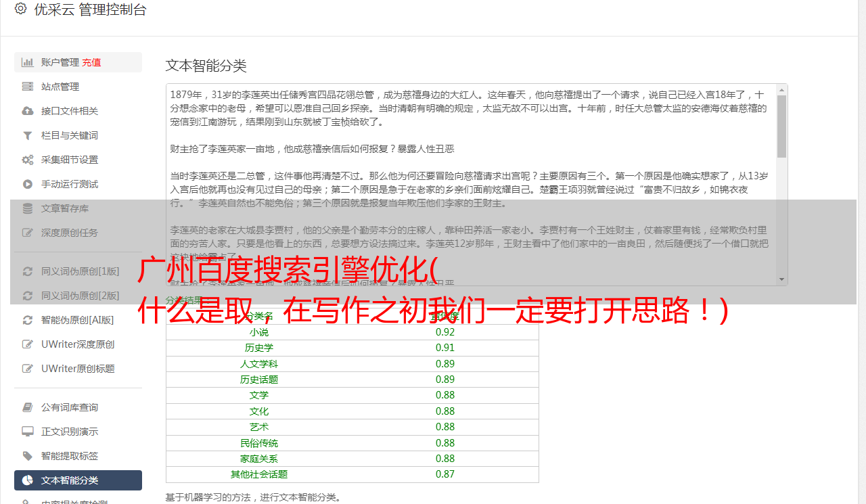This screenshot has height=504, width=866.
Task: Click the gear icon beside 优采云 管理控制台
Action: tap(20, 9)
